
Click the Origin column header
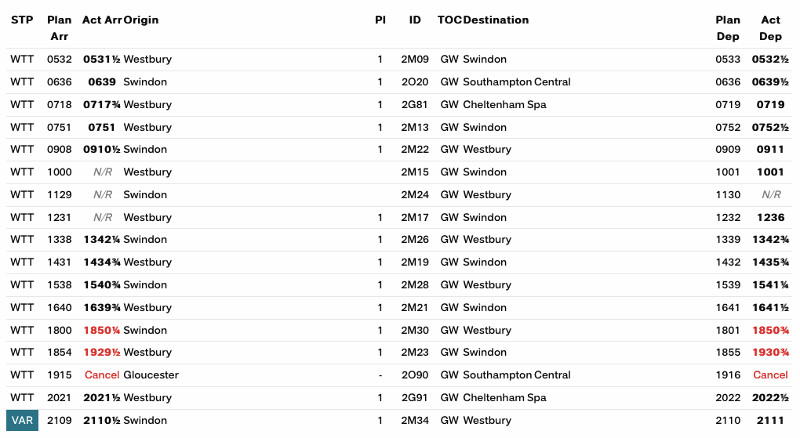tap(141, 20)
